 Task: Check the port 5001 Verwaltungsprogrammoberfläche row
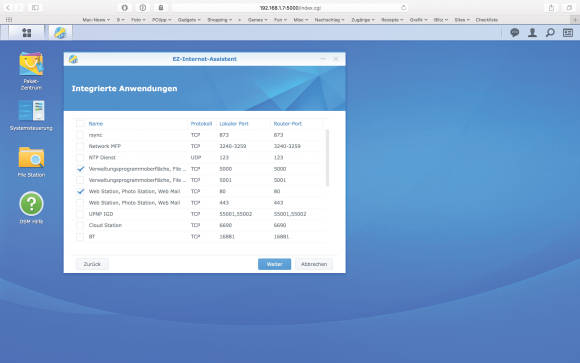80,180
